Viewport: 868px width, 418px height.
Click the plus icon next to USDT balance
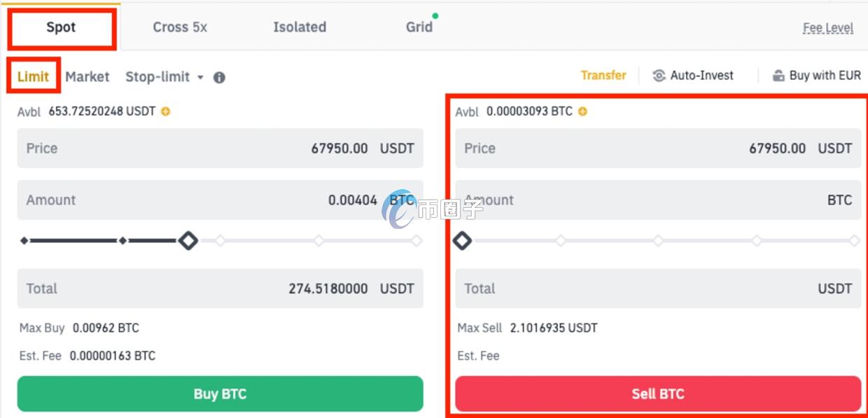click(166, 111)
